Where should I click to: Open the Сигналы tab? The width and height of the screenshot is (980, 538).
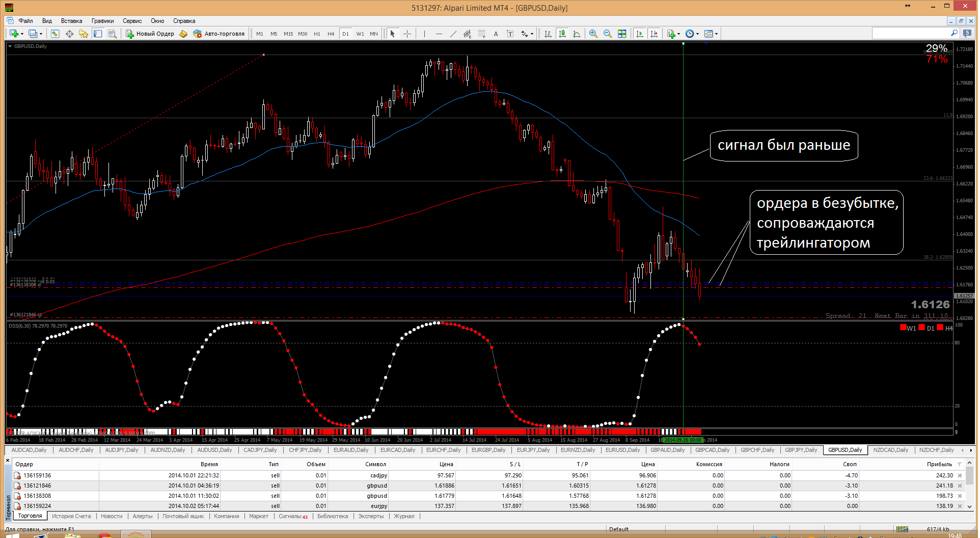point(293,516)
